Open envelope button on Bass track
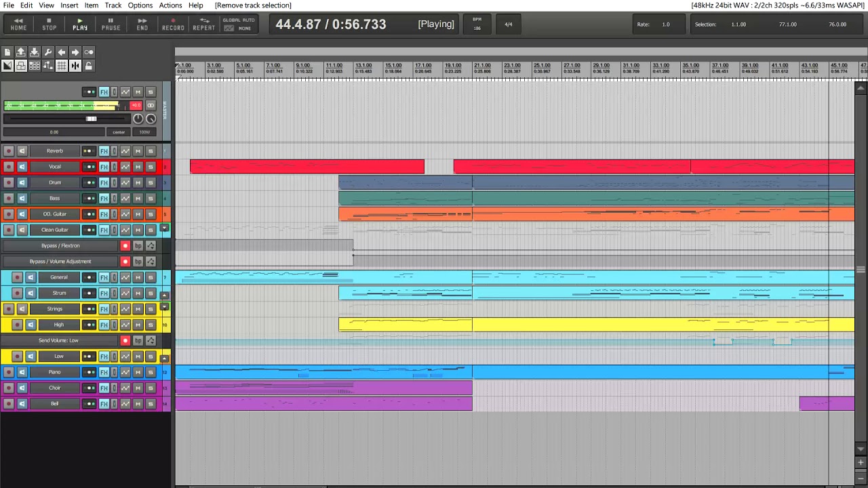The image size is (868, 488). click(x=125, y=199)
